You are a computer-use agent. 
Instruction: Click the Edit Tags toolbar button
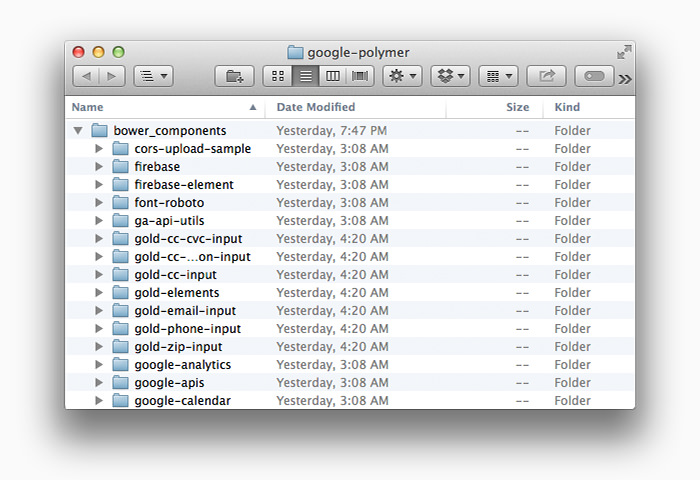[594, 76]
